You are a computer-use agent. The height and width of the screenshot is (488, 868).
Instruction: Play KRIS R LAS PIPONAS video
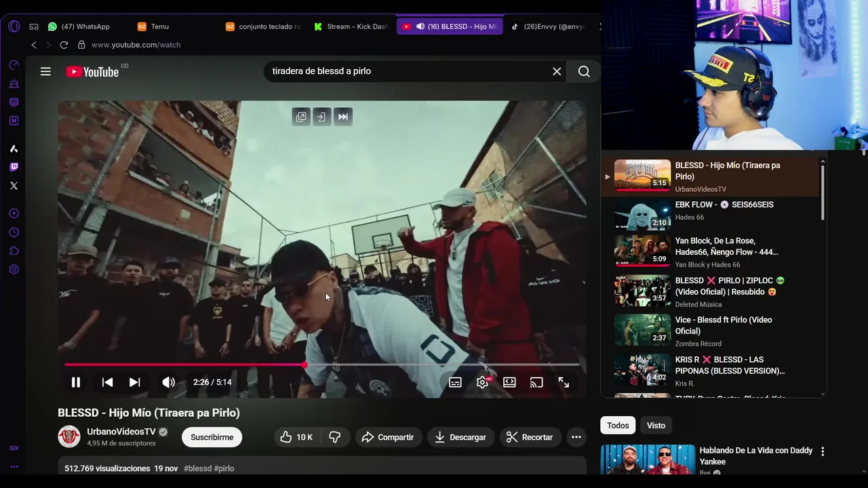[709, 371]
